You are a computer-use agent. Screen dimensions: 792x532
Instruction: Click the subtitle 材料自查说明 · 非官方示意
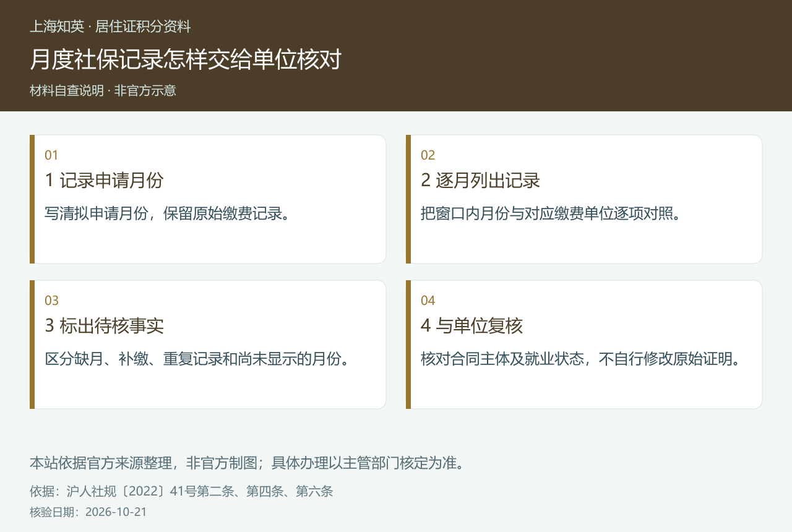coord(103,90)
